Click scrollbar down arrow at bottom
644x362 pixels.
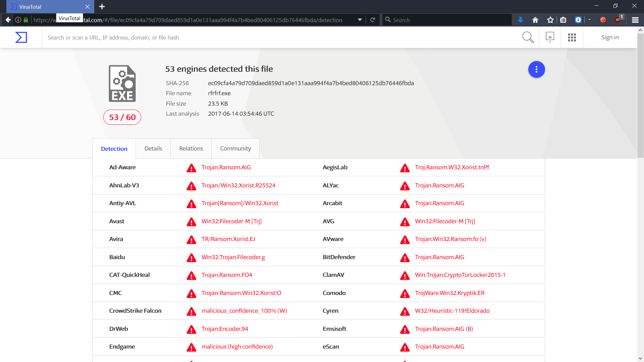[640, 358]
